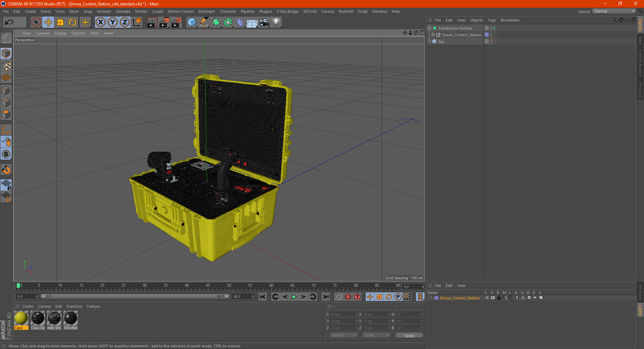Image resolution: width=644 pixels, height=349 pixels.
Task: Activate the Scale tool in toolbar
Action: 60,22
